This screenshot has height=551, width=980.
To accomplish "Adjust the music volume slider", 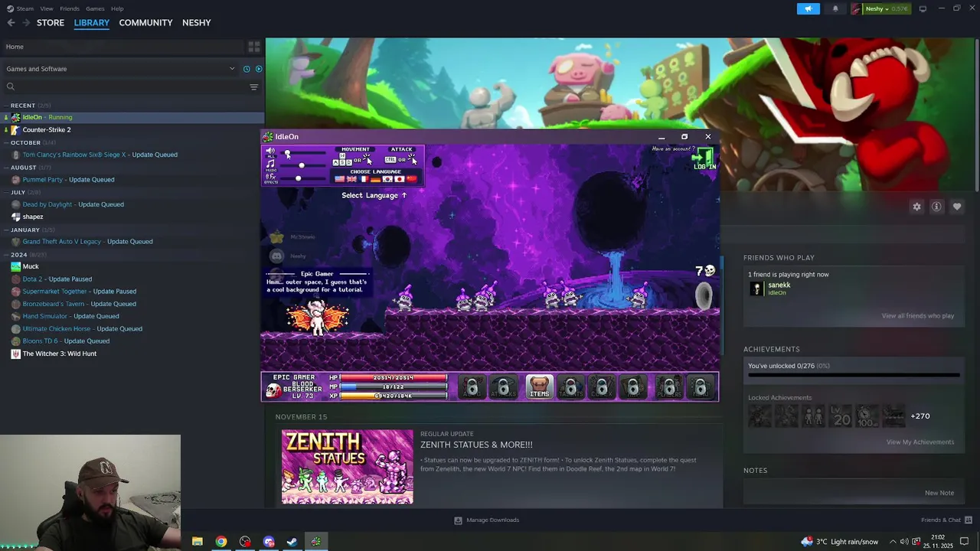I will click(x=303, y=165).
